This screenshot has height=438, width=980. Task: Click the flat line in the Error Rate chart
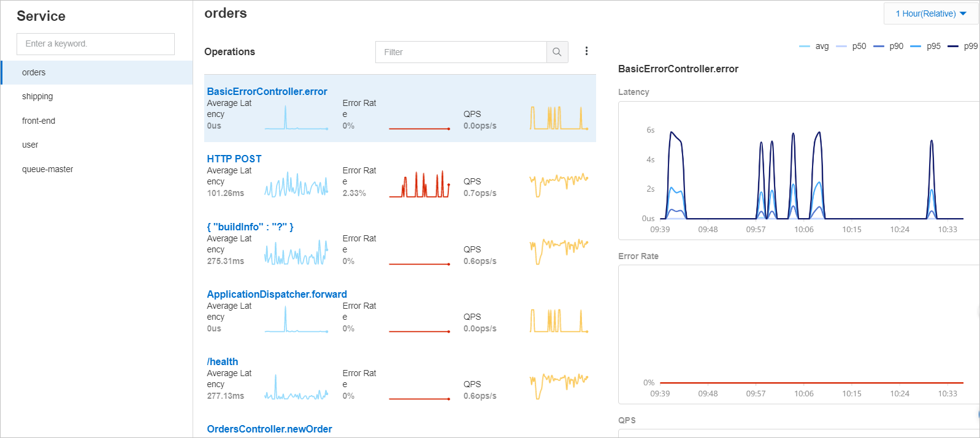811,383
